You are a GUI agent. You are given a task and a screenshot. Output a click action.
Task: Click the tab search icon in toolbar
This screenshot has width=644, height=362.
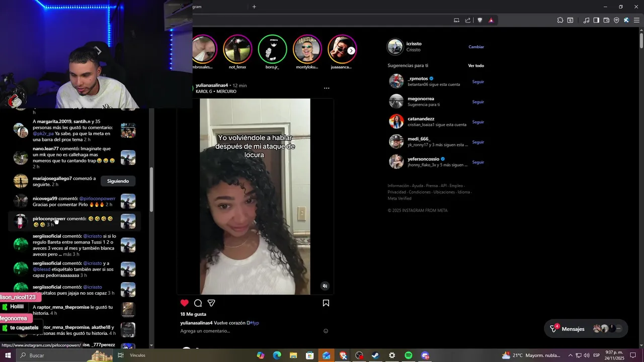[570, 20]
